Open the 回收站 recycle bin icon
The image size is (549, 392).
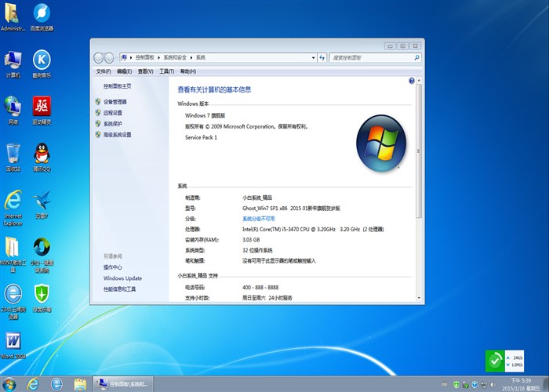(13, 155)
